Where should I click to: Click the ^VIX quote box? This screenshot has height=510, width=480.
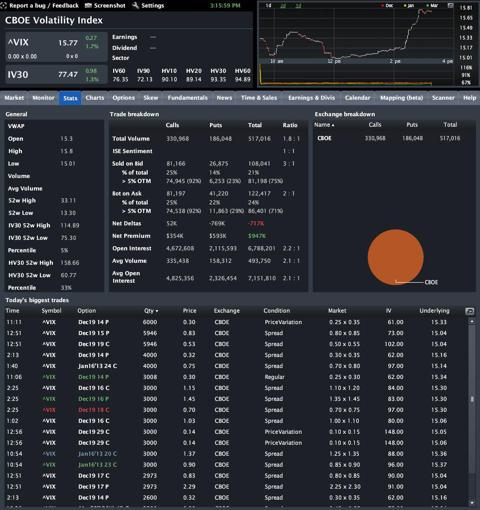click(56, 47)
